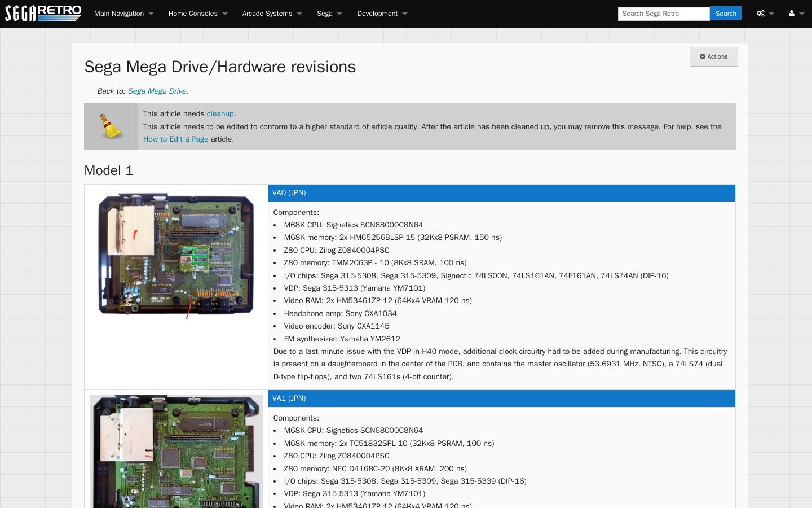Select VA0 Video RAM HM53461ZP-12 line
The width and height of the screenshot is (812, 508).
point(378,300)
